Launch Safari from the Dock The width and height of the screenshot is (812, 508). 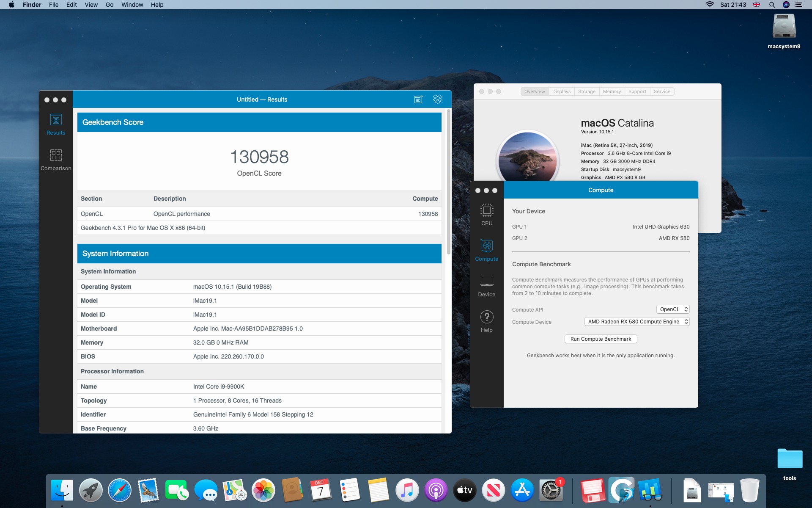click(x=120, y=490)
